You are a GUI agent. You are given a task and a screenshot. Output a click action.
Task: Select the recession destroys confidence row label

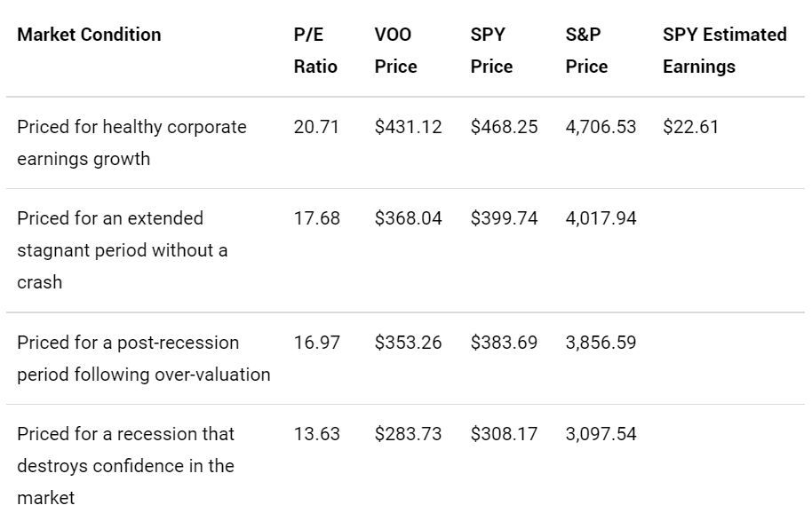125,466
